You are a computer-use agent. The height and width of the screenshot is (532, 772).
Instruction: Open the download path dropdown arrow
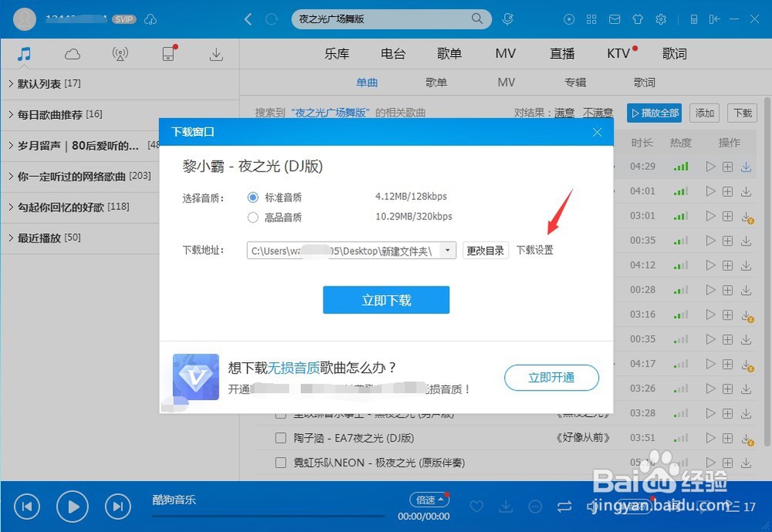[x=447, y=250]
